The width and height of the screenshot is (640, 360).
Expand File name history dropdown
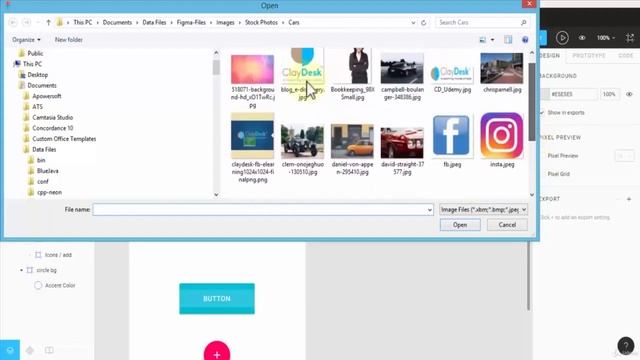429,210
